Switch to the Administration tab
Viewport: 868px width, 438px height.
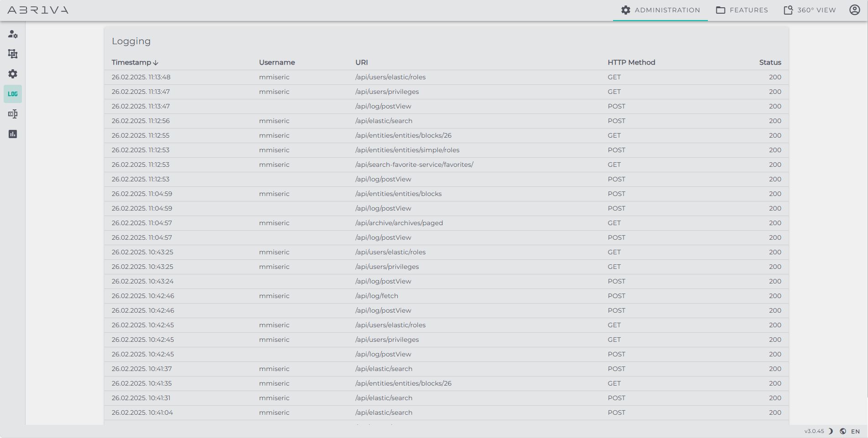pos(660,10)
